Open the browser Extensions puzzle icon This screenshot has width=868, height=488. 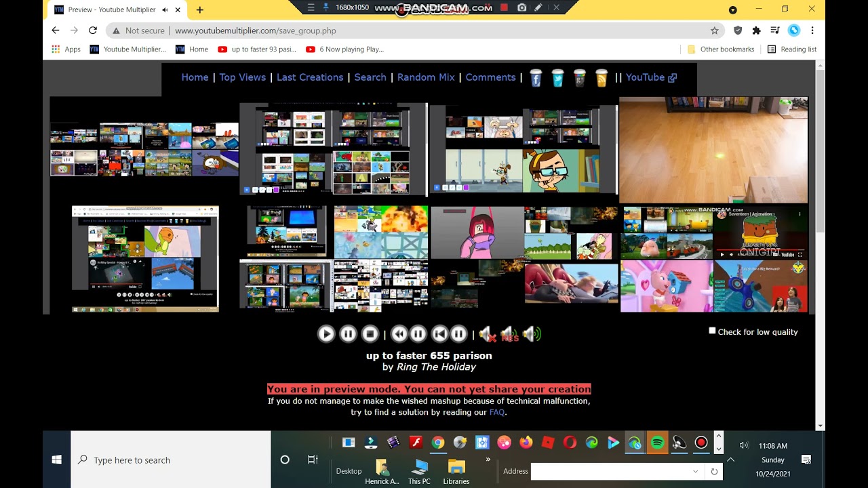757,30
